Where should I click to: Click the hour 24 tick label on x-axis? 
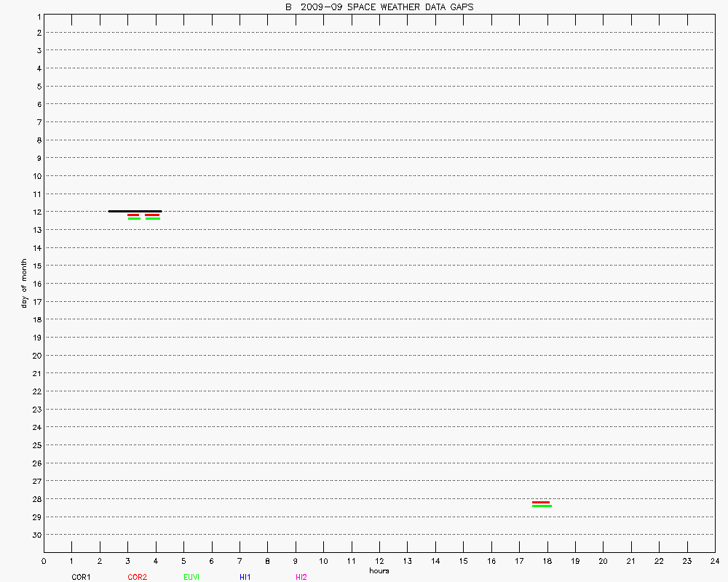[x=714, y=561]
